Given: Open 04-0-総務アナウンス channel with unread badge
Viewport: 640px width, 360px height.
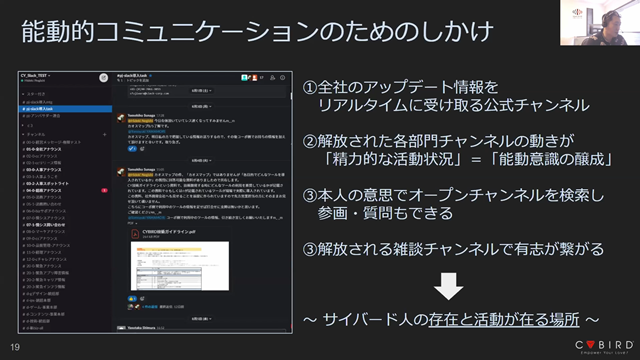Looking at the screenshot, I should click(65, 191).
